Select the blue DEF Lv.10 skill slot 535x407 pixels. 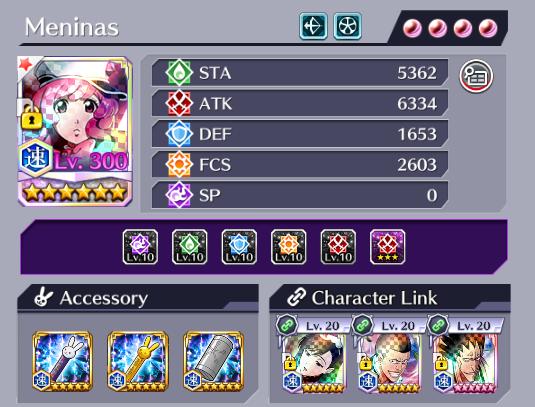pos(239,247)
